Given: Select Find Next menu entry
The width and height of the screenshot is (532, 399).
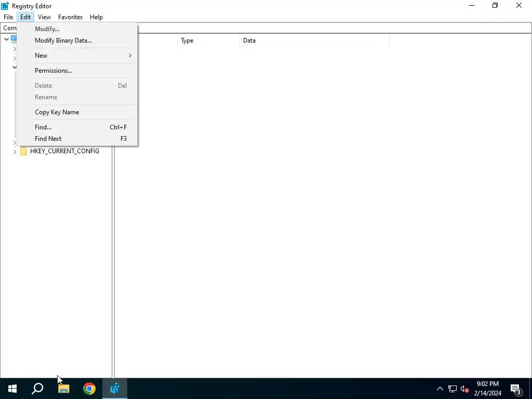Looking at the screenshot, I should [x=77, y=138].
